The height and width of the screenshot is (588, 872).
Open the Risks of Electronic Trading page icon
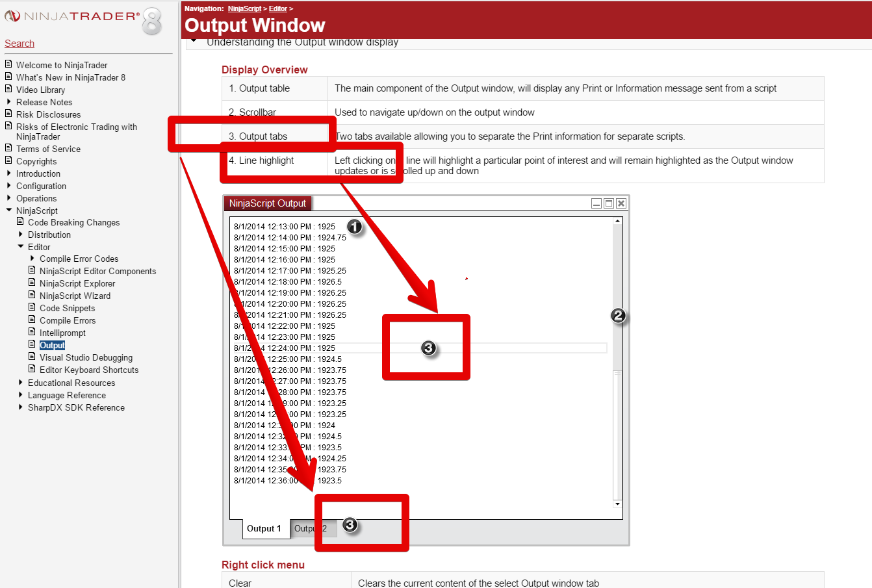(8, 126)
